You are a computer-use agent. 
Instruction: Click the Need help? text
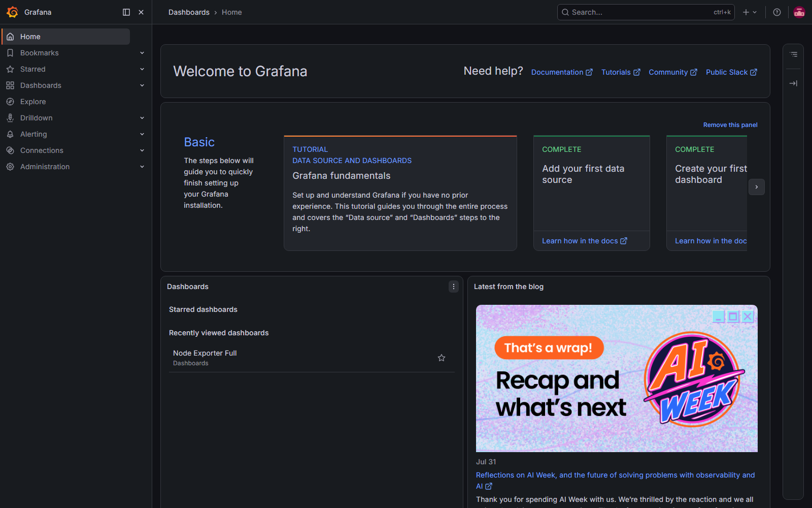pos(493,71)
